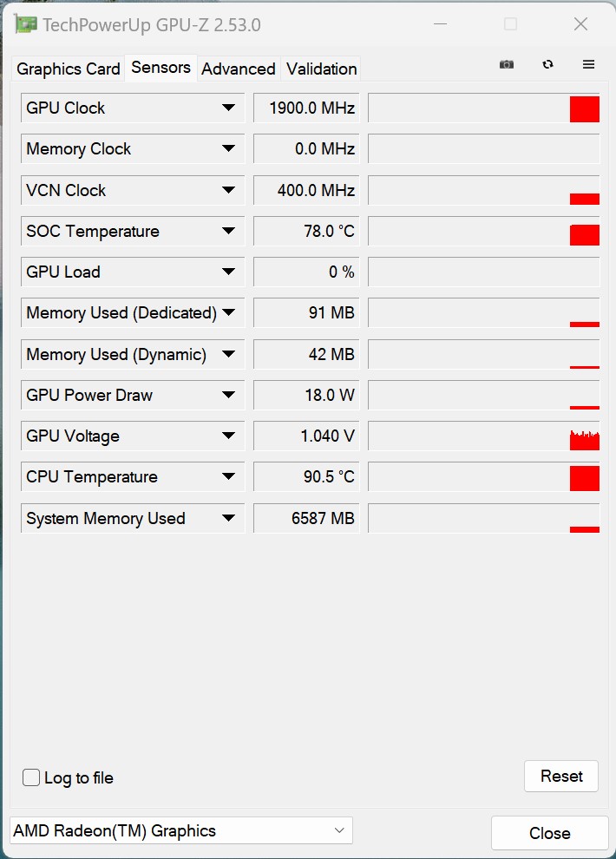Image resolution: width=616 pixels, height=859 pixels.
Task: Expand the GPU Voltage sensor dropdown
Action: pos(229,436)
